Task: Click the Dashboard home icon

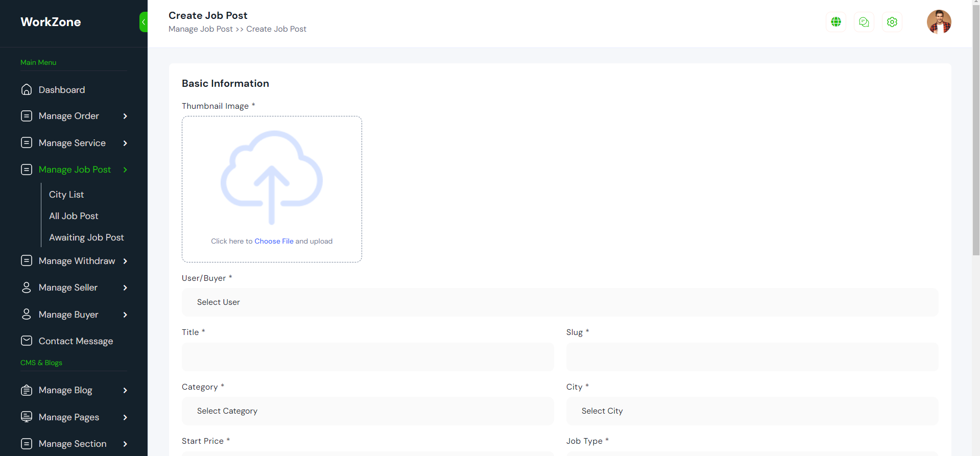Action: [27, 90]
